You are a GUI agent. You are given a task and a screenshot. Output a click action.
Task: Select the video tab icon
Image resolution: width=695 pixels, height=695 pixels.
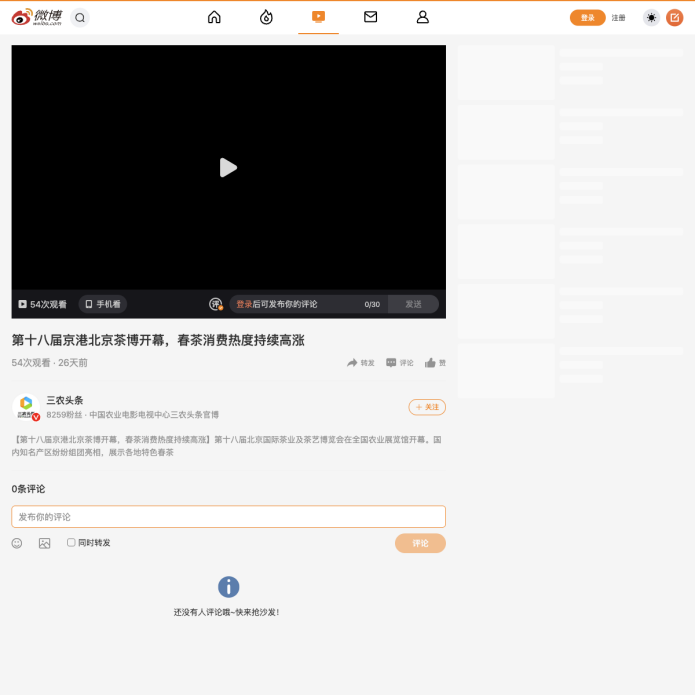318,17
